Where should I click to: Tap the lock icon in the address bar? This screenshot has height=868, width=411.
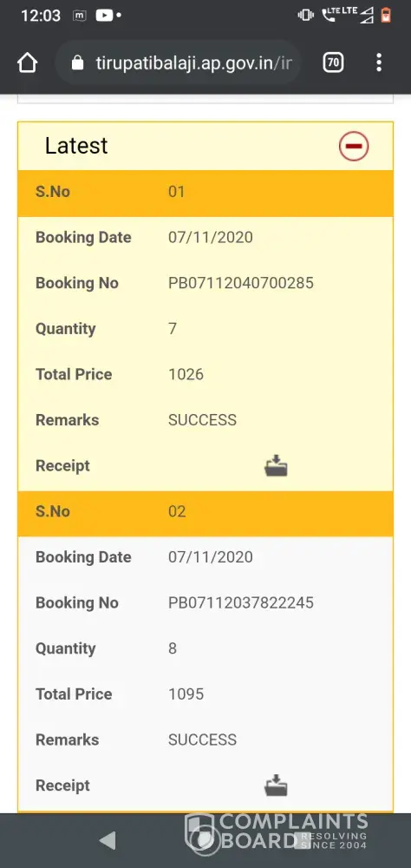78,63
